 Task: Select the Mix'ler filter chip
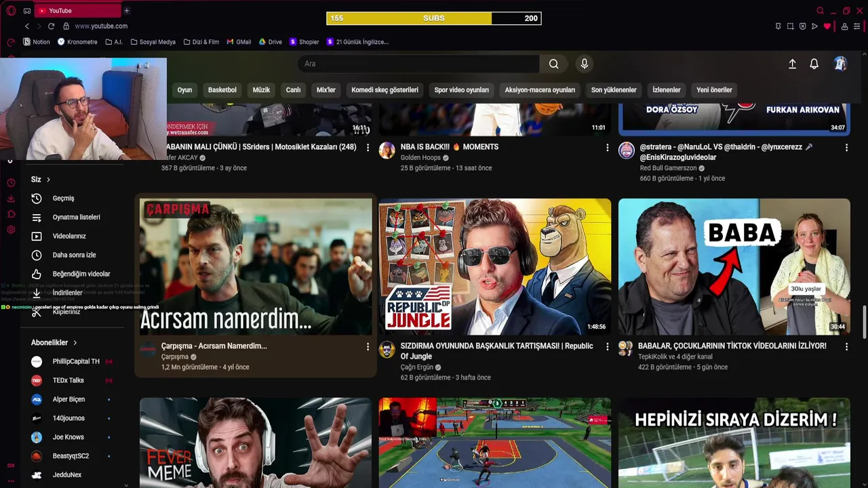point(326,90)
